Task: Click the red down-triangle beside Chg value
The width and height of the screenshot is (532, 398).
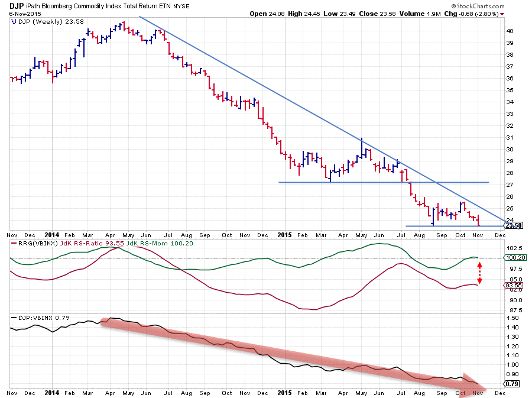Action: point(502,14)
